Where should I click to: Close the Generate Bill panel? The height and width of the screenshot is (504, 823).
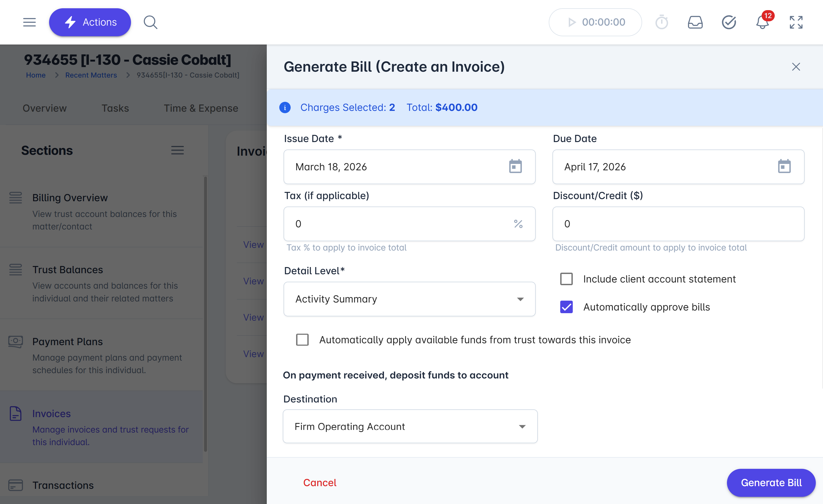pos(796,67)
